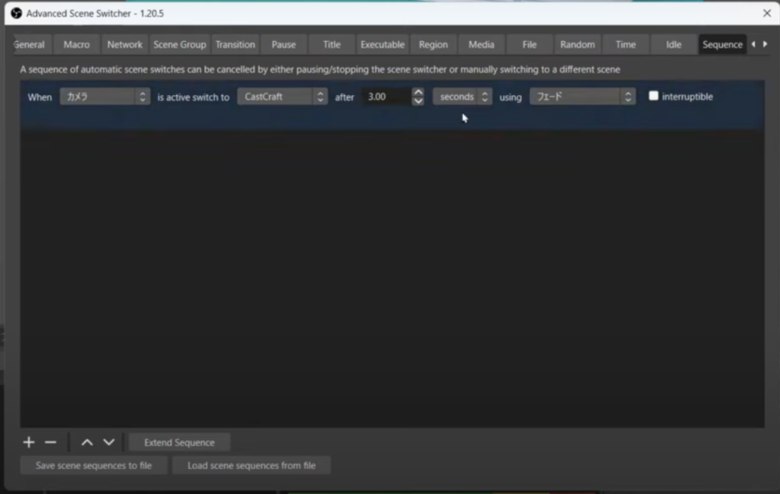Click the OBS logo in title bar

pyautogui.click(x=15, y=13)
